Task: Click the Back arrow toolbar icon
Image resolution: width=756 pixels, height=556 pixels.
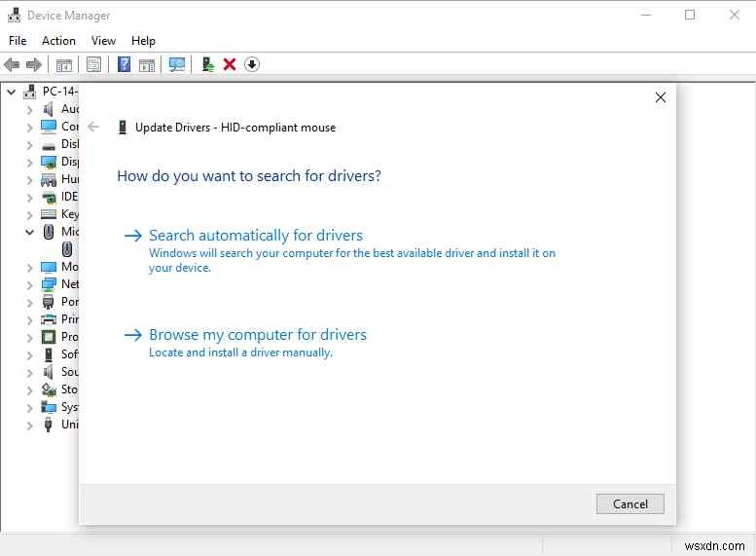Action: pyautogui.click(x=12, y=64)
